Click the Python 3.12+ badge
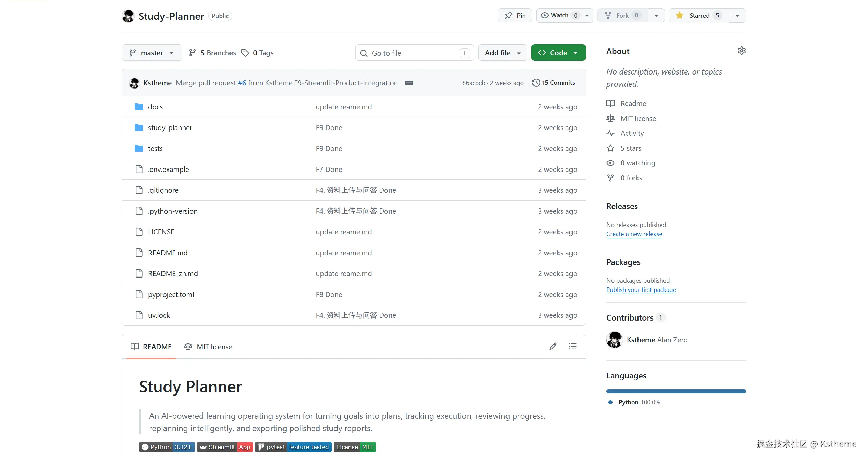This screenshot has height=460, width=868. pos(167,447)
